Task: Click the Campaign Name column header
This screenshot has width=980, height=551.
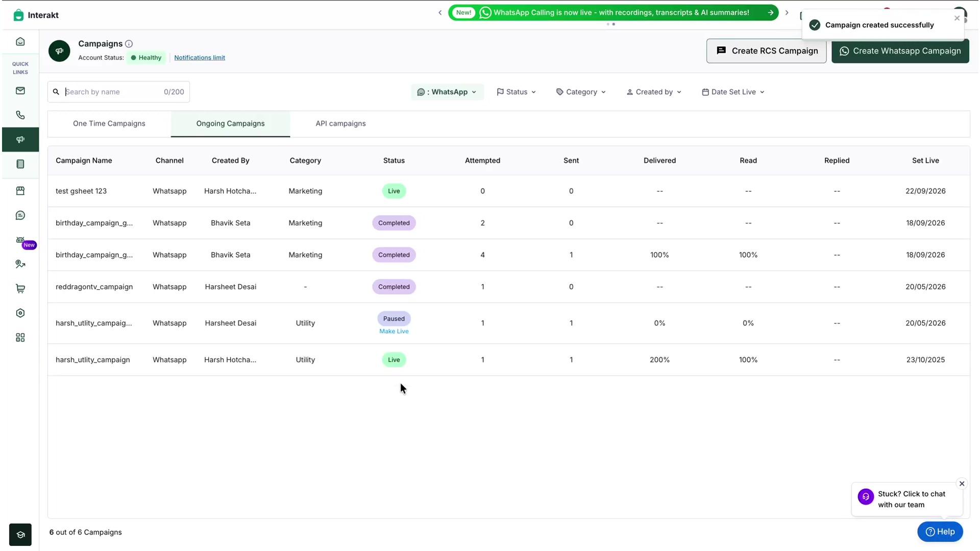Action: (x=84, y=160)
